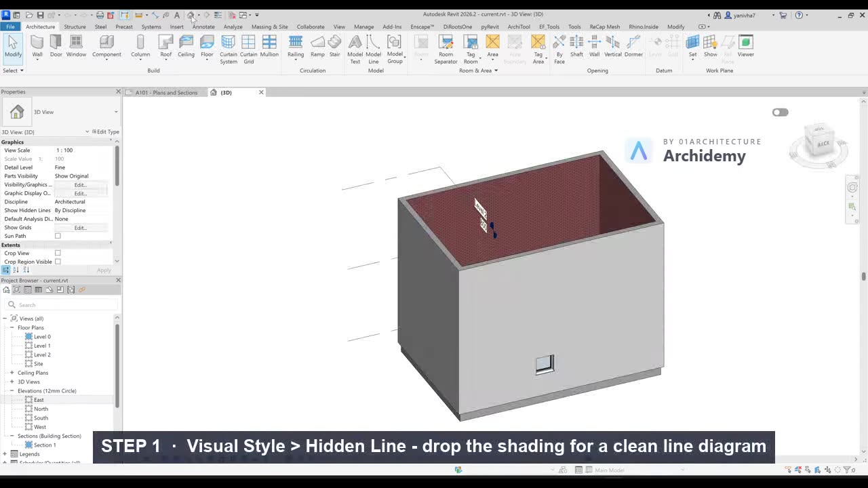Select the Ramp tool
Viewport: 868px width, 488px height.
click(317, 46)
